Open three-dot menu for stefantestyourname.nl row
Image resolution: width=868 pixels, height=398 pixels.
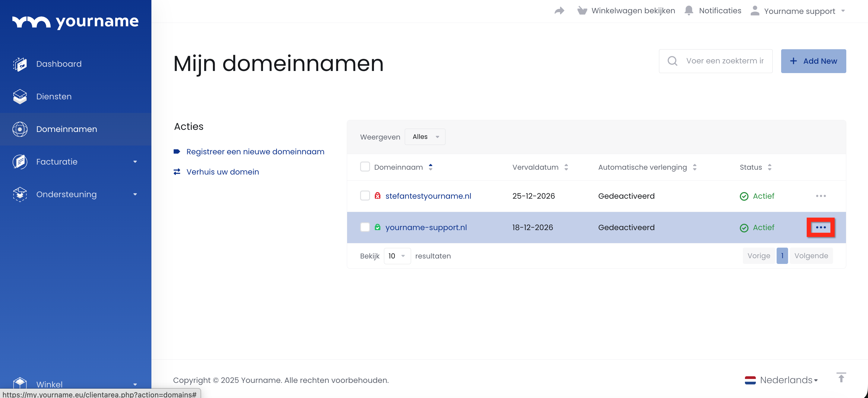click(820, 196)
